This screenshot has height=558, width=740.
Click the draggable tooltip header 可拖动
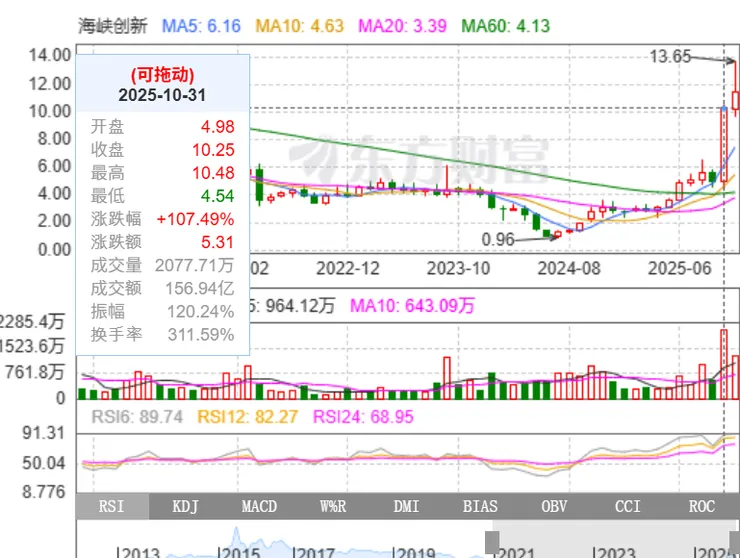click(x=162, y=74)
